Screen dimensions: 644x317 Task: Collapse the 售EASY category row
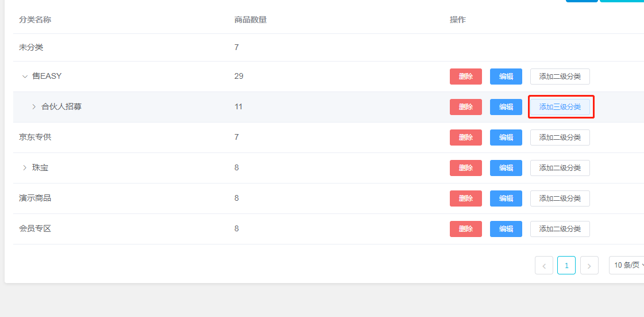point(25,76)
